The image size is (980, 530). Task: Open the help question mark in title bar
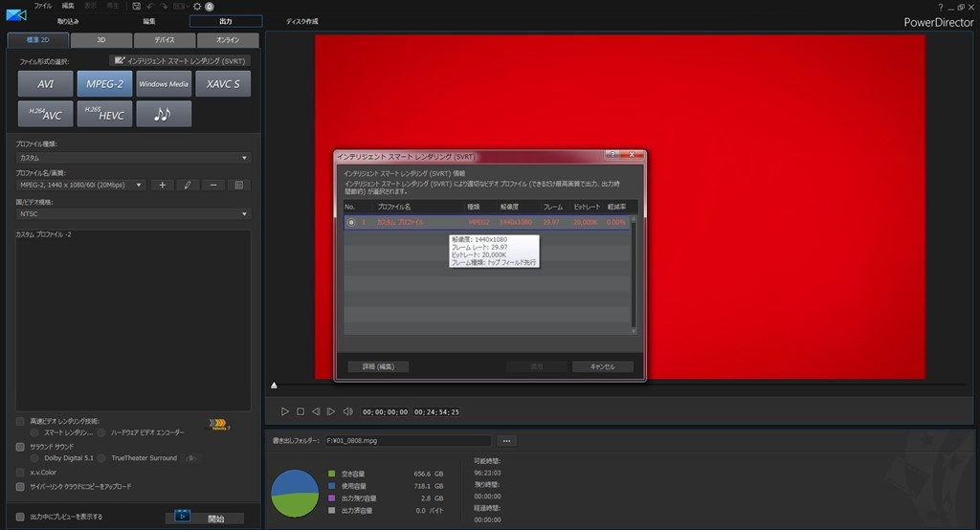tap(940, 7)
